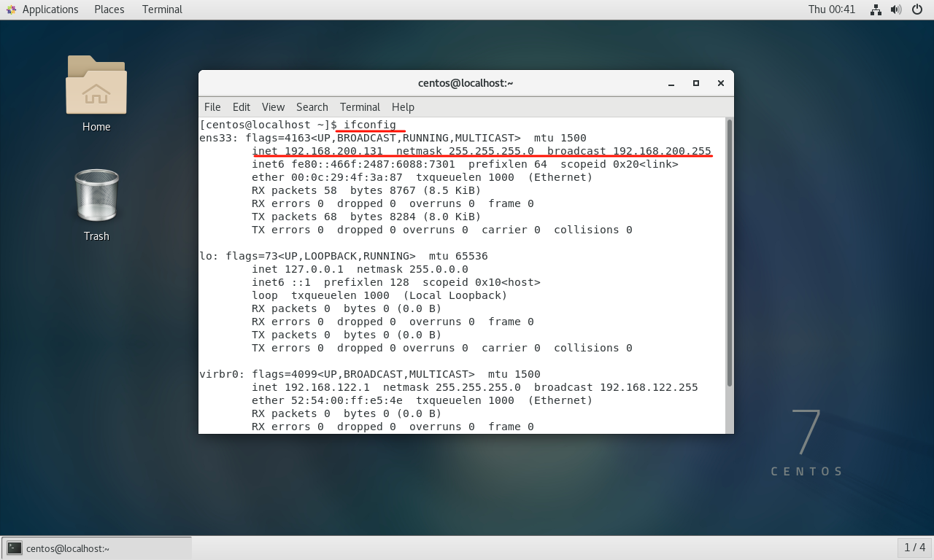The image size is (934, 560).
Task: Click the 1 / 4 workspace switcher
Action: [914, 548]
